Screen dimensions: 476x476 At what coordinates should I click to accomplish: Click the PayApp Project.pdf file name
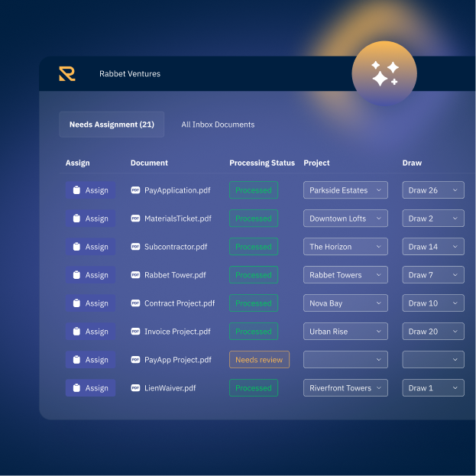pyautogui.click(x=178, y=360)
